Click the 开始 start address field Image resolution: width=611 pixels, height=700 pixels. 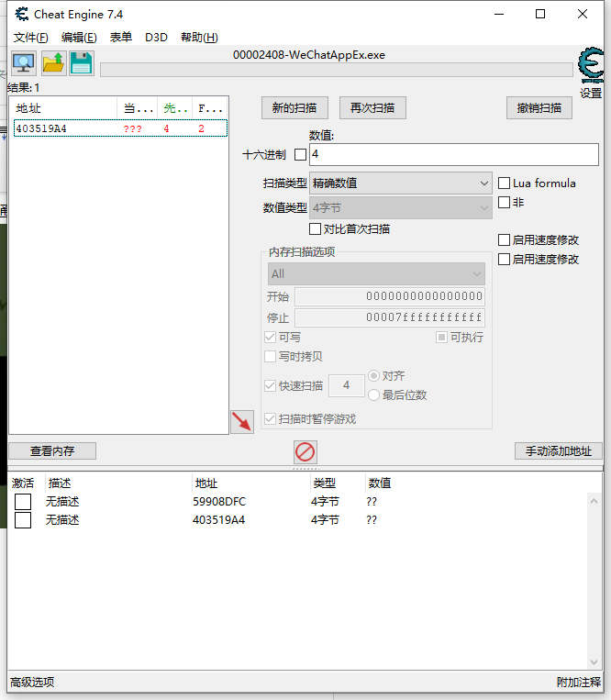click(x=390, y=296)
